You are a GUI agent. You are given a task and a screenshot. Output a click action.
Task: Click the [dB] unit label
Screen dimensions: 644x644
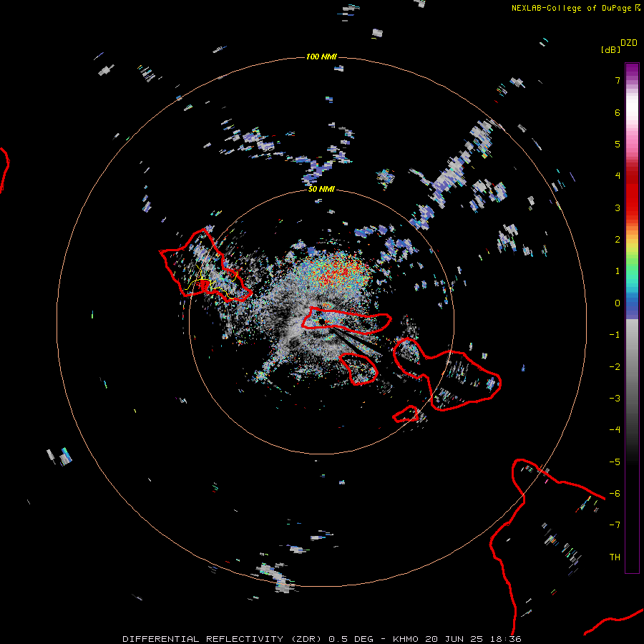click(x=610, y=50)
